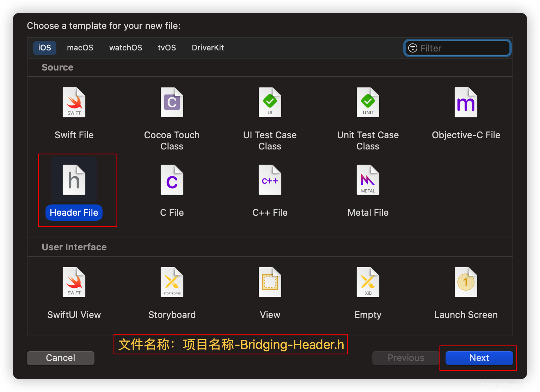Click the Launch Screen label

(x=466, y=315)
